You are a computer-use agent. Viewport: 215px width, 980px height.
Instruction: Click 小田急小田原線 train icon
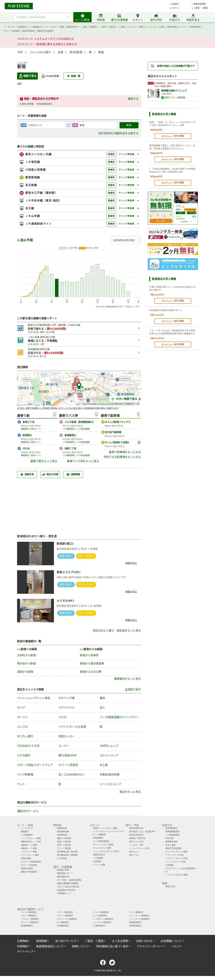22,170
